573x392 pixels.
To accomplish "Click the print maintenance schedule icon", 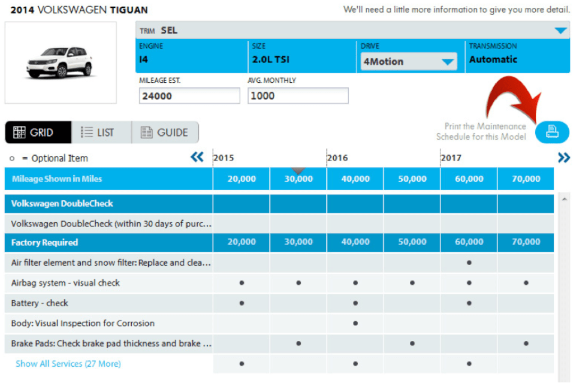I will click(552, 131).
